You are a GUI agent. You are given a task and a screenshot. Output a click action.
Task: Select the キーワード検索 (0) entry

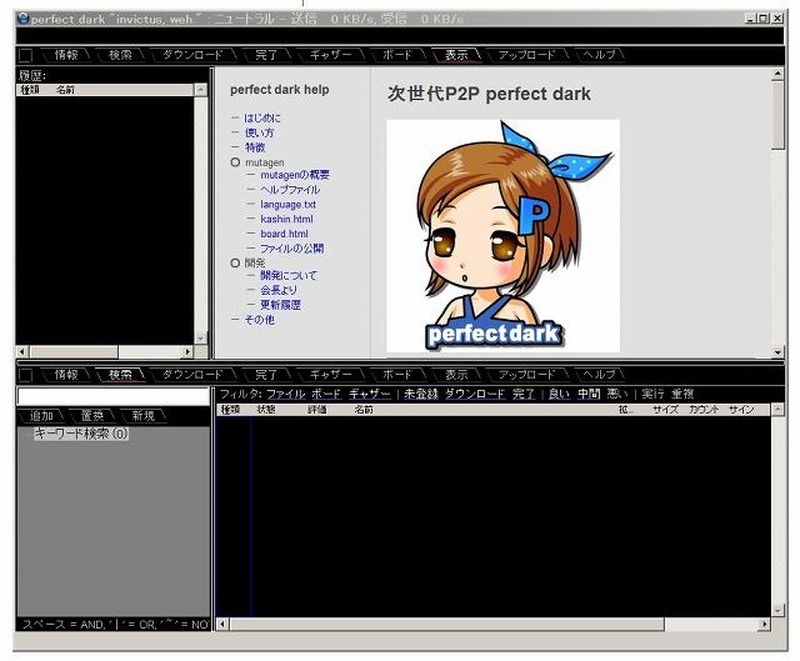coord(81,434)
